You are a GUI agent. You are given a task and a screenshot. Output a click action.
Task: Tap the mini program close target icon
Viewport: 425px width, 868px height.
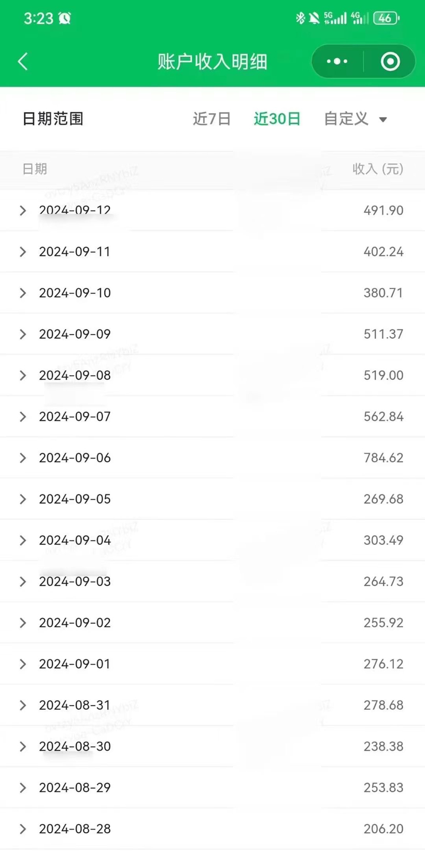(390, 62)
